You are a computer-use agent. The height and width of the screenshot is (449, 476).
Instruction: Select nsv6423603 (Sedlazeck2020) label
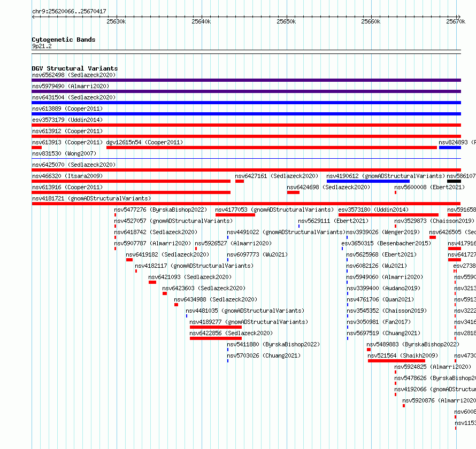(x=204, y=288)
